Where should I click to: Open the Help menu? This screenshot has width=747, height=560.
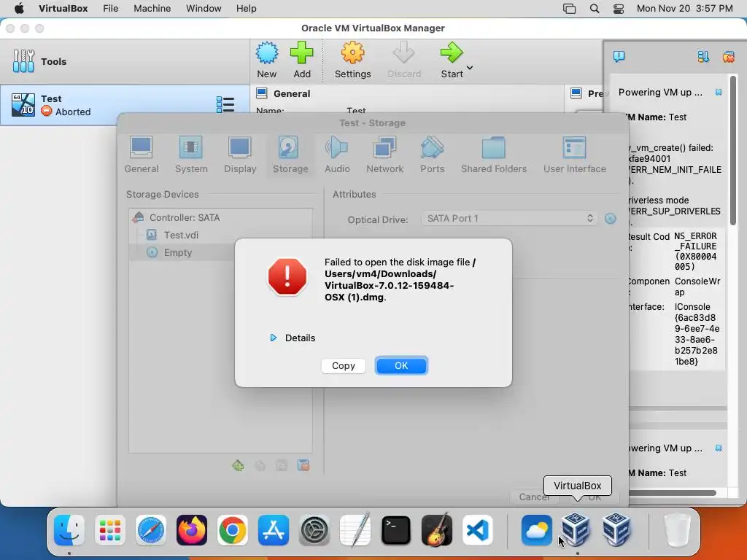tap(247, 9)
